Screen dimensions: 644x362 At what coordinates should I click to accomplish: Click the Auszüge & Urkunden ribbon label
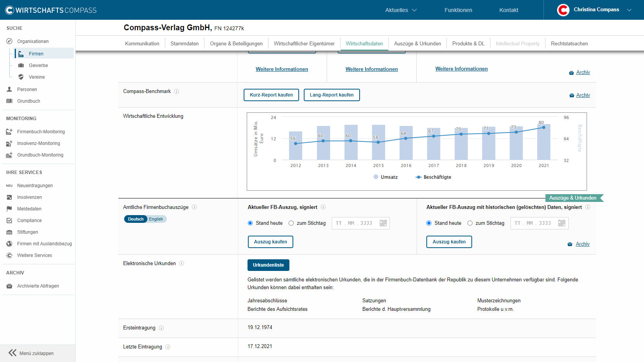point(573,198)
